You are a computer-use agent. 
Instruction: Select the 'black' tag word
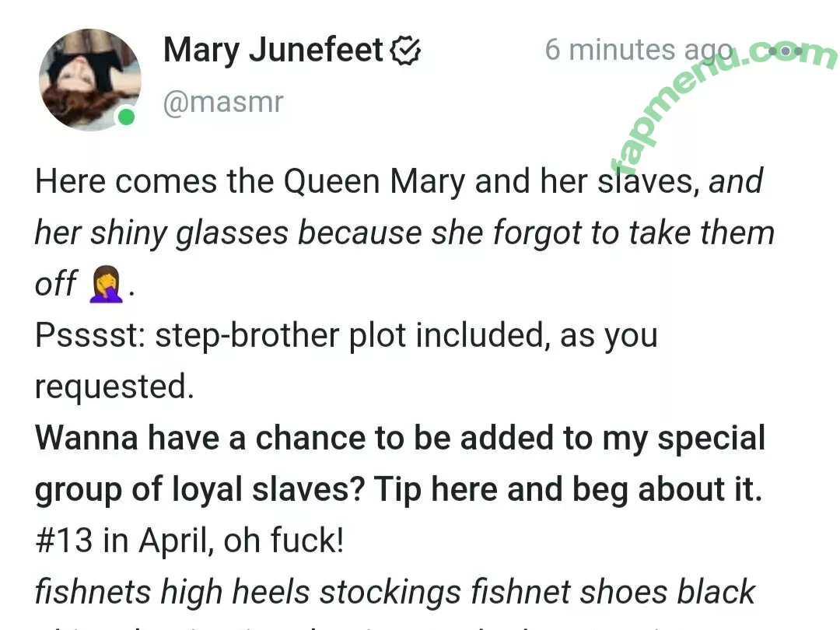pyautogui.click(x=716, y=591)
